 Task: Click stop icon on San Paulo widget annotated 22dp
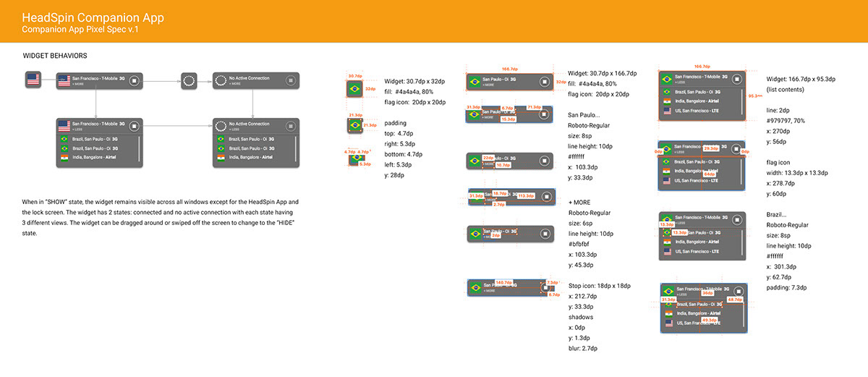click(x=543, y=161)
